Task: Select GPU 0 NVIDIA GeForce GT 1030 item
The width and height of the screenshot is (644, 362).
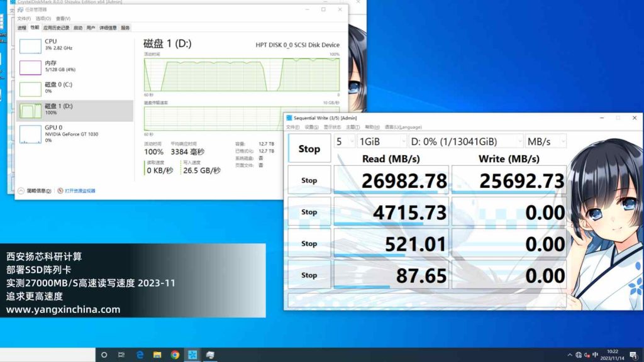Action: (x=74, y=134)
